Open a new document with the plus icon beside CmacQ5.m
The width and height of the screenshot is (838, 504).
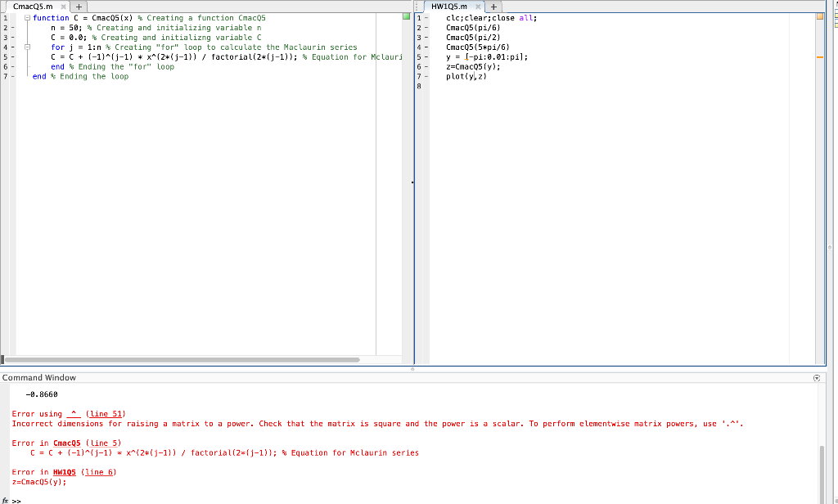(x=78, y=5)
